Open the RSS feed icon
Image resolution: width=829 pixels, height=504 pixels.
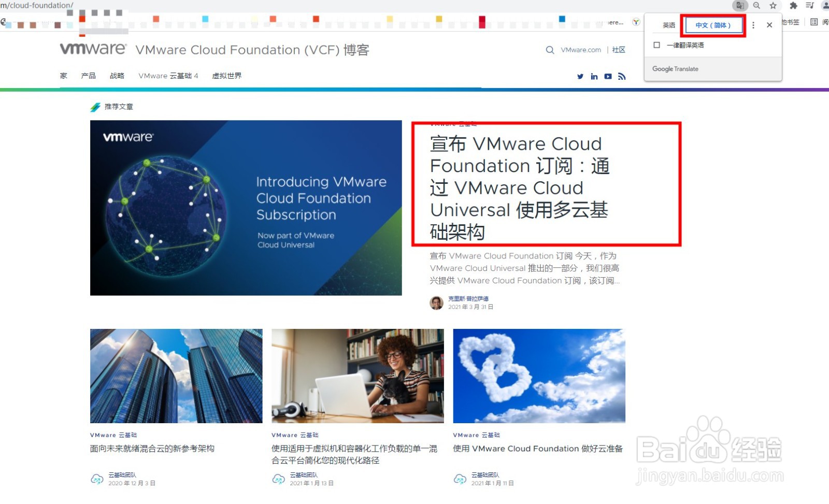point(622,77)
